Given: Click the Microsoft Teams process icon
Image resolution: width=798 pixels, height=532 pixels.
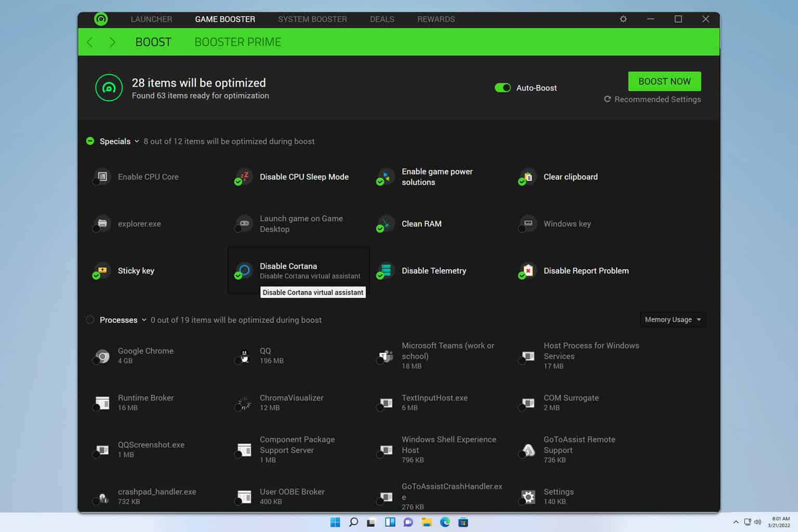Looking at the screenshot, I should tap(386, 356).
